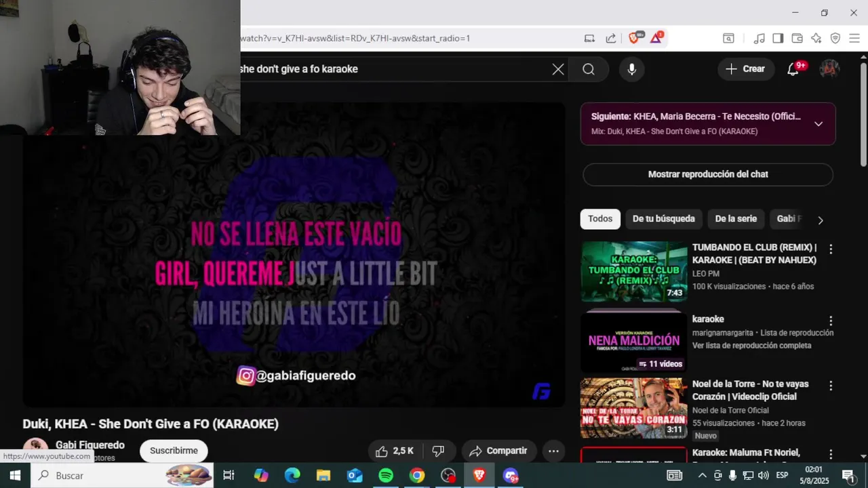Start voice search with microphone icon
868x488 pixels.
pos(631,69)
